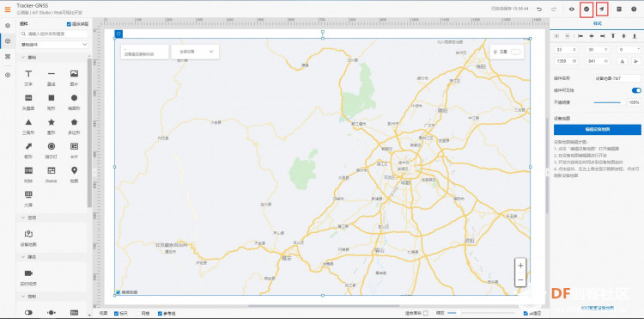This screenshot has height=319, width=644.
Task: Collapse the basic components section
Action: click(x=23, y=58)
